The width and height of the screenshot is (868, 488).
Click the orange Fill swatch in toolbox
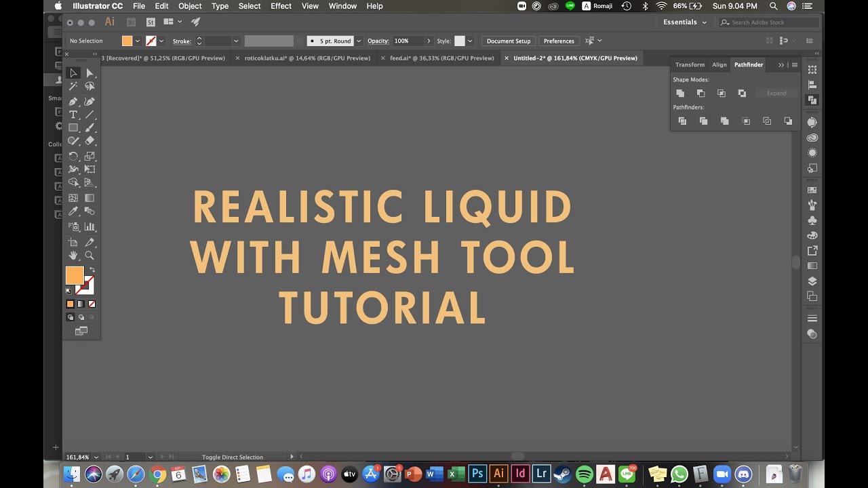(x=74, y=275)
